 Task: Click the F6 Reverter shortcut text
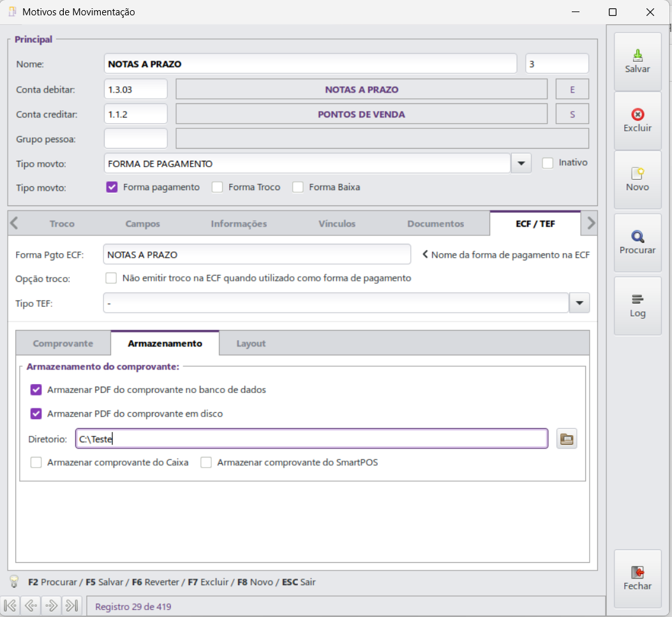tap(156, 582)
